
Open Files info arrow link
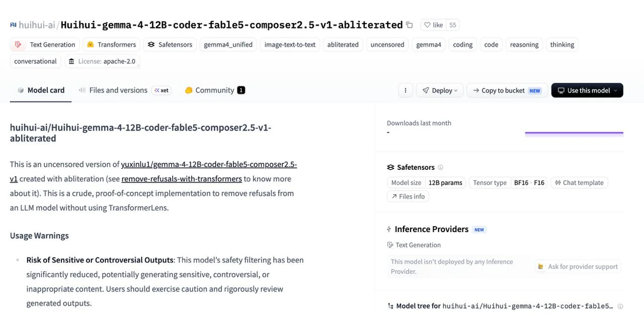tap(408, 196)
